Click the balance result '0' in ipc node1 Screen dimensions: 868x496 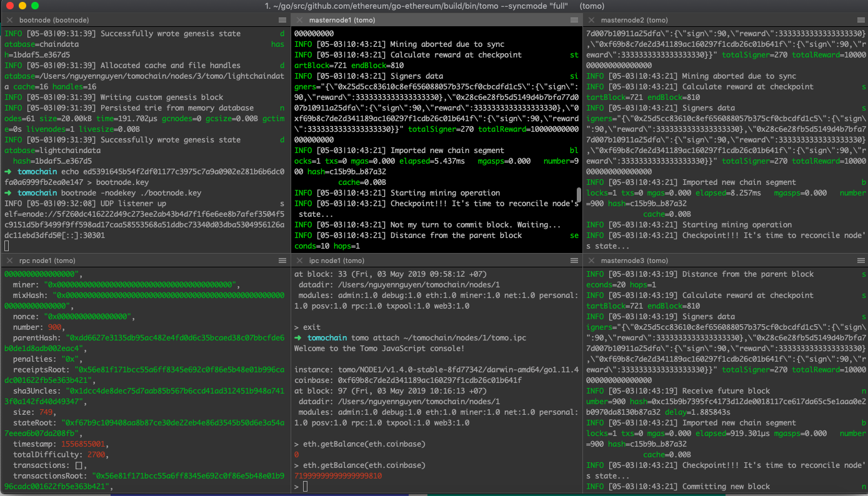click(297, 455)
